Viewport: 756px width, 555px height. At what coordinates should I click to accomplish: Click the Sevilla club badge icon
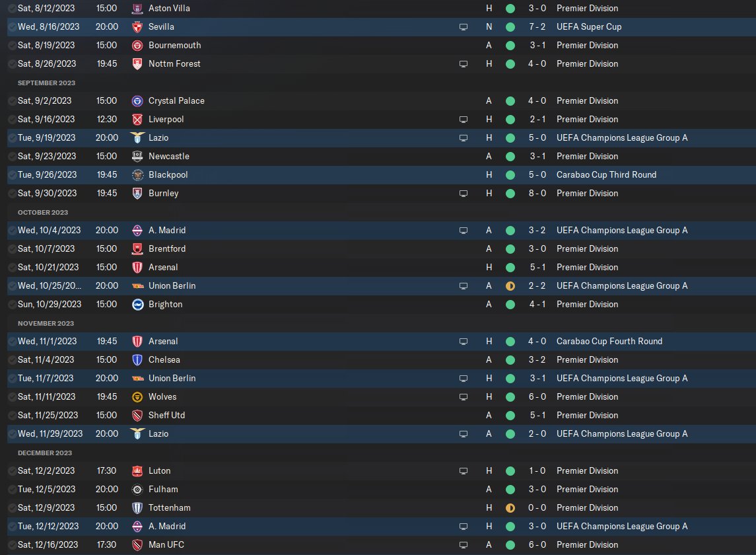(x=137, y=27)
